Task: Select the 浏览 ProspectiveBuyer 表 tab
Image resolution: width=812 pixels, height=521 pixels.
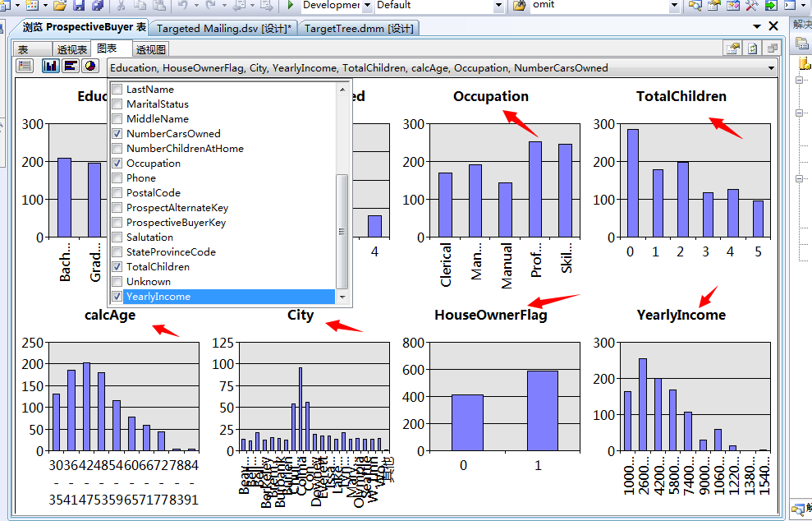Action: coord(83,27)
